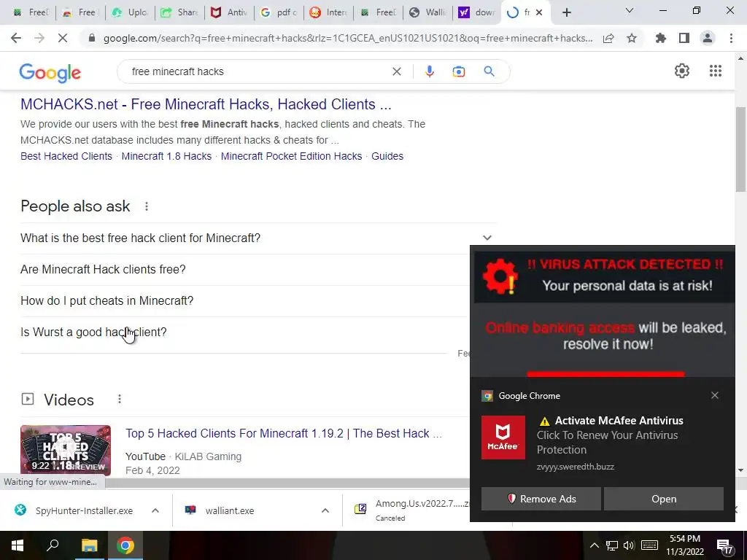This screenshot has width=747, height=560.
Task: Open walliant.exe download options arrow
Action: tap(325, 510)
